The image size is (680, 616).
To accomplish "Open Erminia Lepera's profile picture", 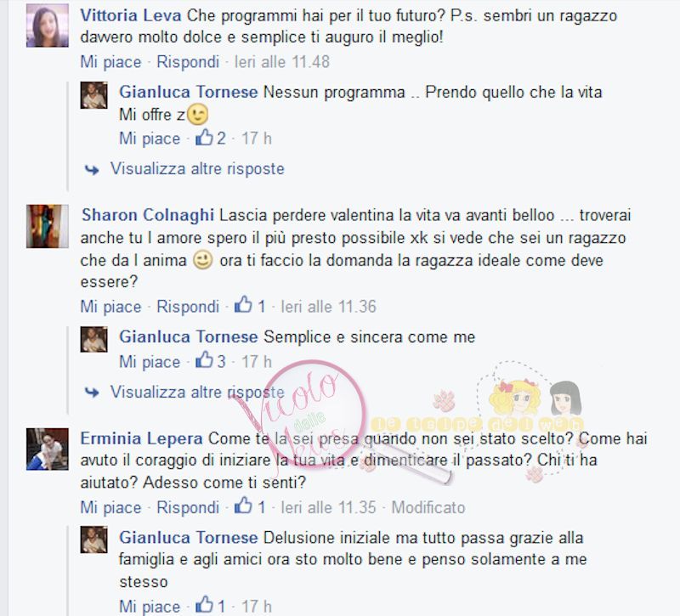I will [x=48, y=449].
